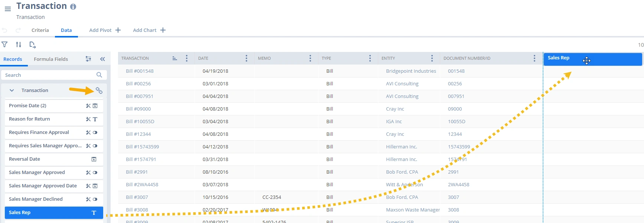
Task: Open the Entity column options menu
Action: pos(432,58)
